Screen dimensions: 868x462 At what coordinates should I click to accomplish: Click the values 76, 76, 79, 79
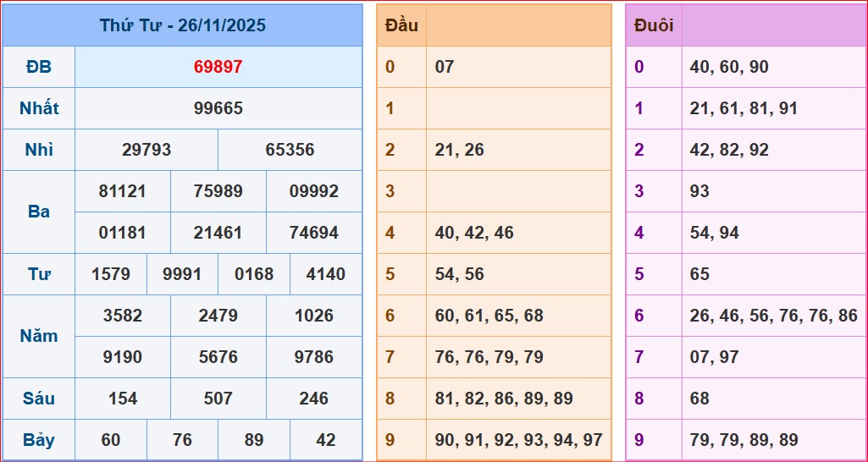(489, 357)
